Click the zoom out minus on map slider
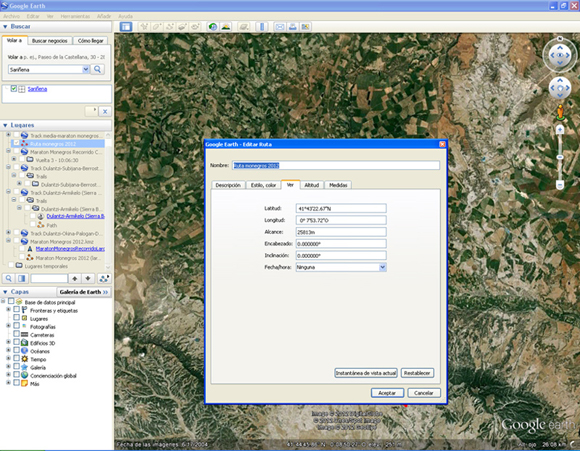The width and height of the screenshot is (580, 451). 560,185
